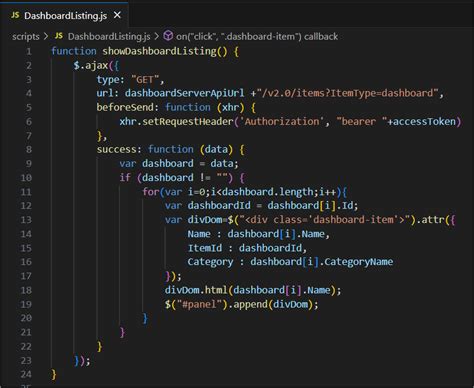Click the "<div class='dashboard-item'>" string
This screenshot has height=388, width=474.
pos(324,220)
